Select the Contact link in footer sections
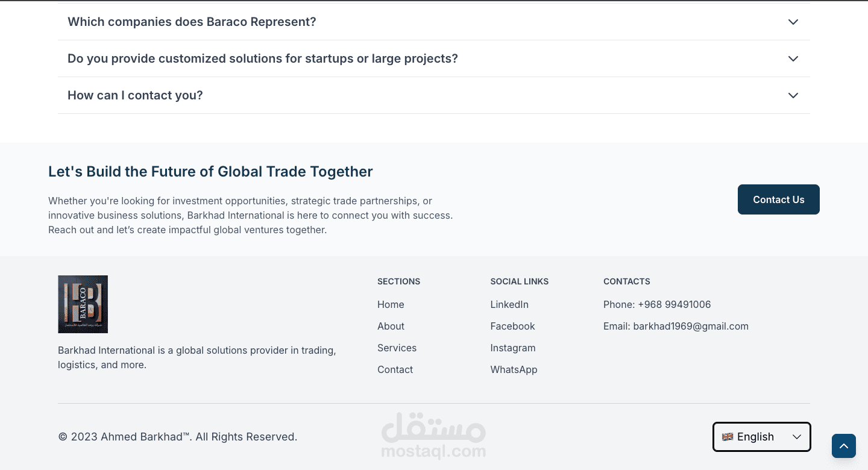Screen dimensions: 868x470 [x=395, y=370]
